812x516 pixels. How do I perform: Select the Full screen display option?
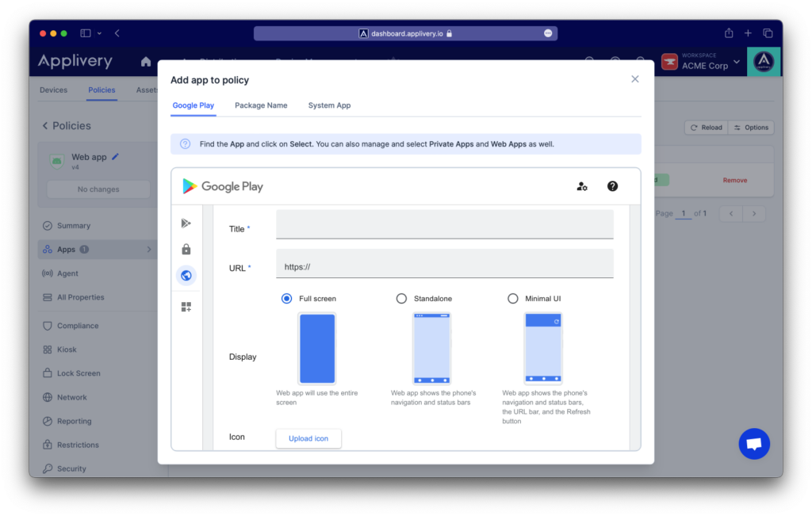click(x=286, y=299)
